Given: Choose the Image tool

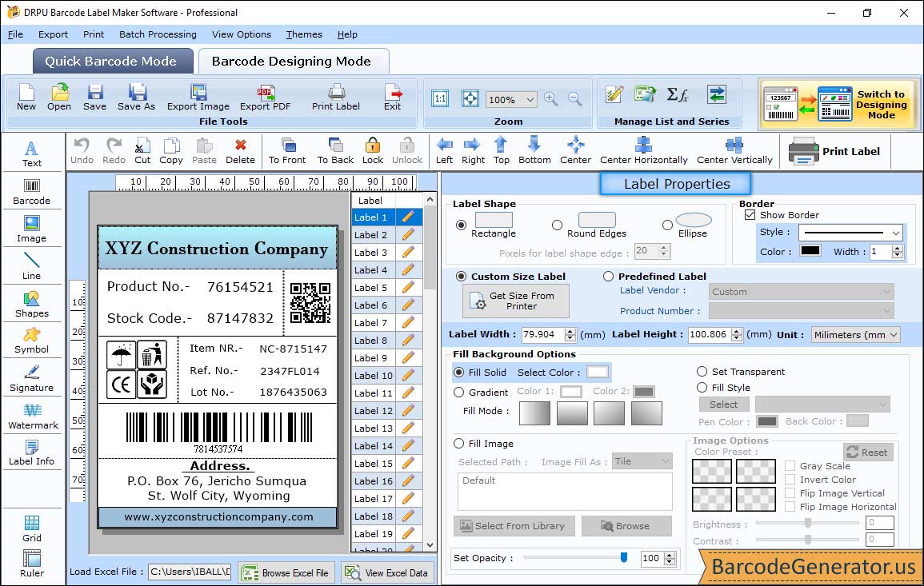Looking at the screenshot, I should coord(32,229).
